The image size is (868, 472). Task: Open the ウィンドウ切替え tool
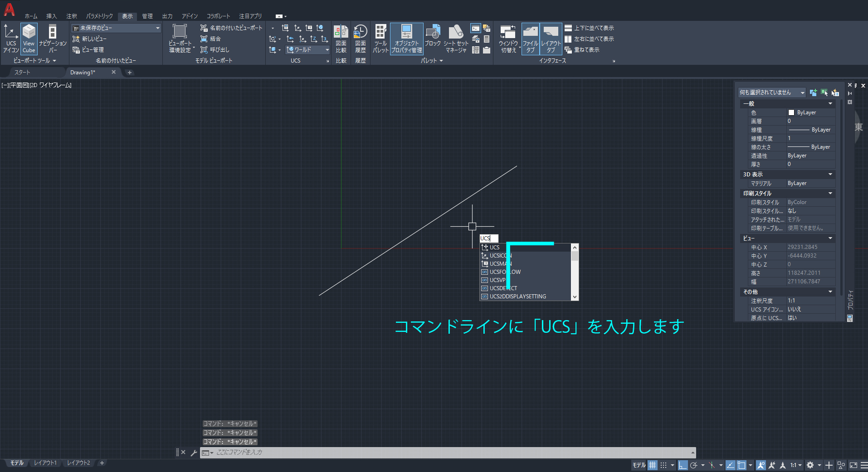[x=508, y=38]
